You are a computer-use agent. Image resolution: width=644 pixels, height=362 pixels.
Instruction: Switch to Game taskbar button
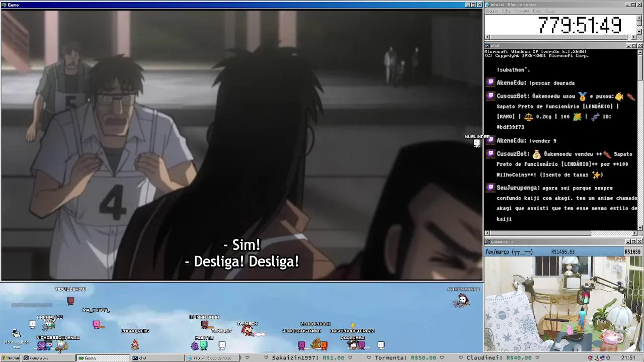(x=103, y=358)
